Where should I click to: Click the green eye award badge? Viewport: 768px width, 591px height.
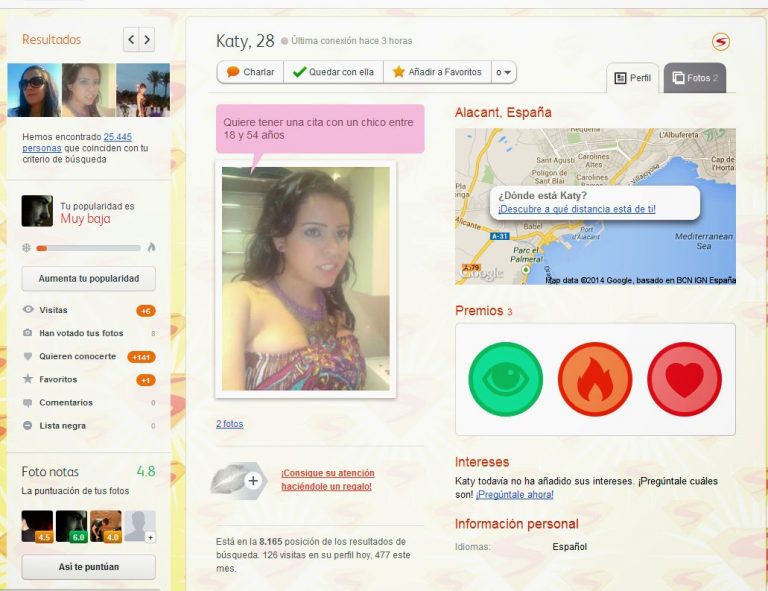pos(505,379)
